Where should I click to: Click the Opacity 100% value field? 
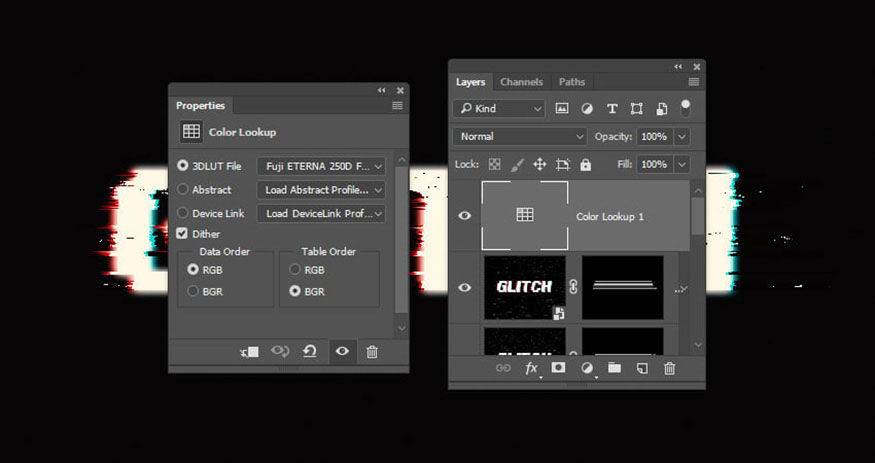tap(655, 137)
